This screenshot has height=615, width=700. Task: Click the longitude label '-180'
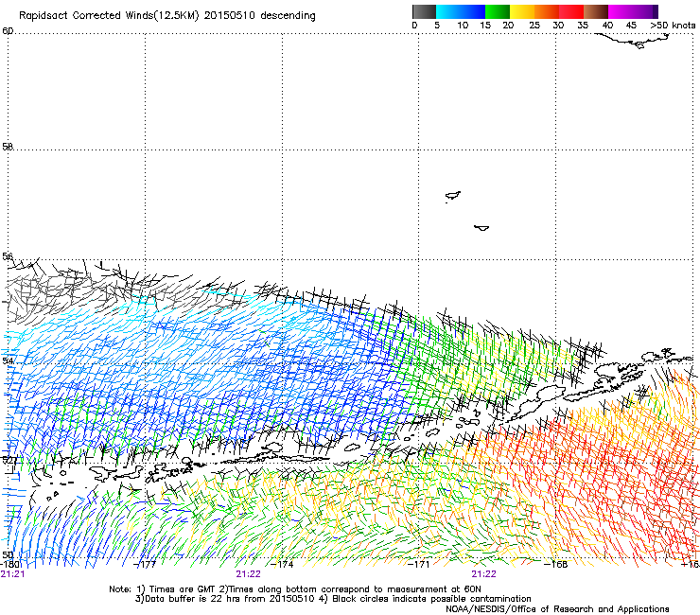coord(9,565)
